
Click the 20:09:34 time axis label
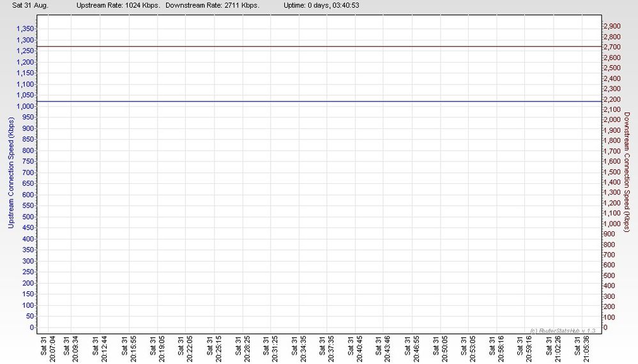75,349
